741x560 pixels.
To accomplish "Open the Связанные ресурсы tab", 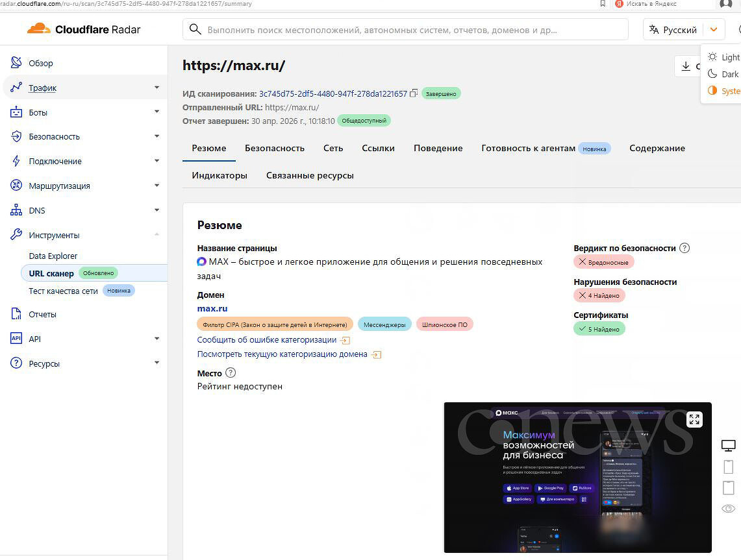I will click(310, 176).
